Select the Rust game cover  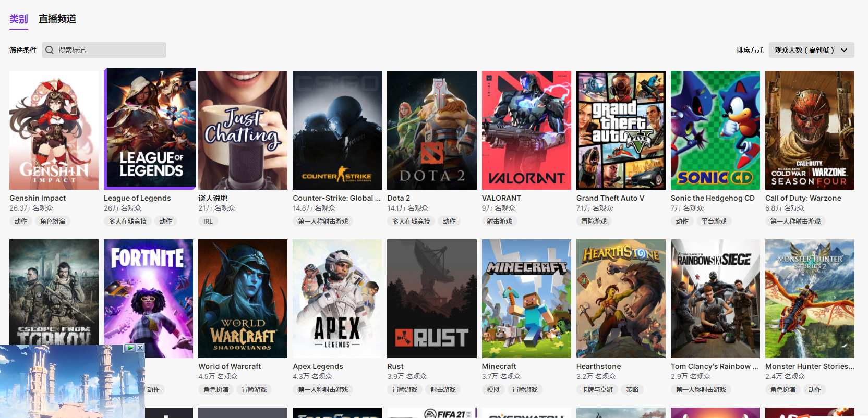pyautogui.click(x=431, y=298)
